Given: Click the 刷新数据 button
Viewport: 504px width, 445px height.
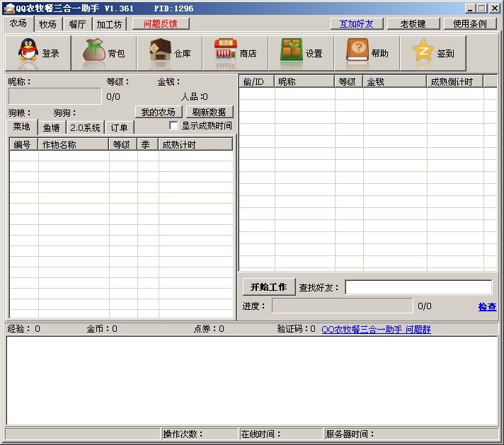Looking at the screenshot, I should coord(210,112).
